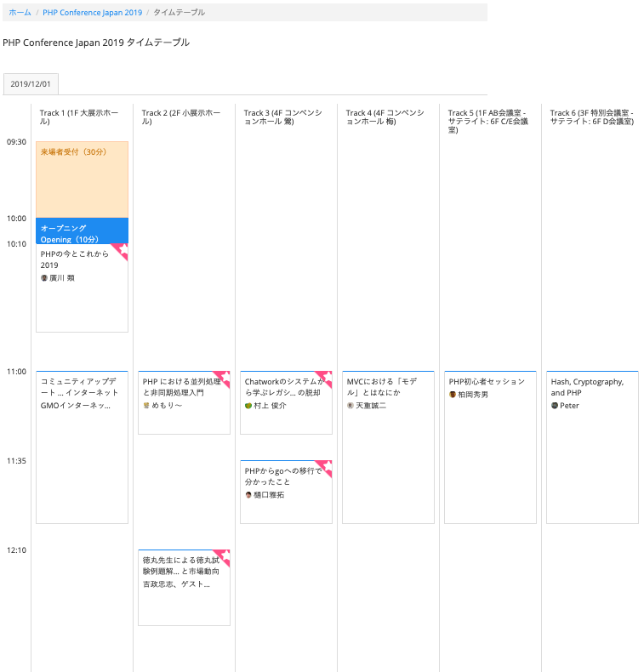Click PHP Conference Japan 2019 タイムテーブル heading

coord(96,43)
